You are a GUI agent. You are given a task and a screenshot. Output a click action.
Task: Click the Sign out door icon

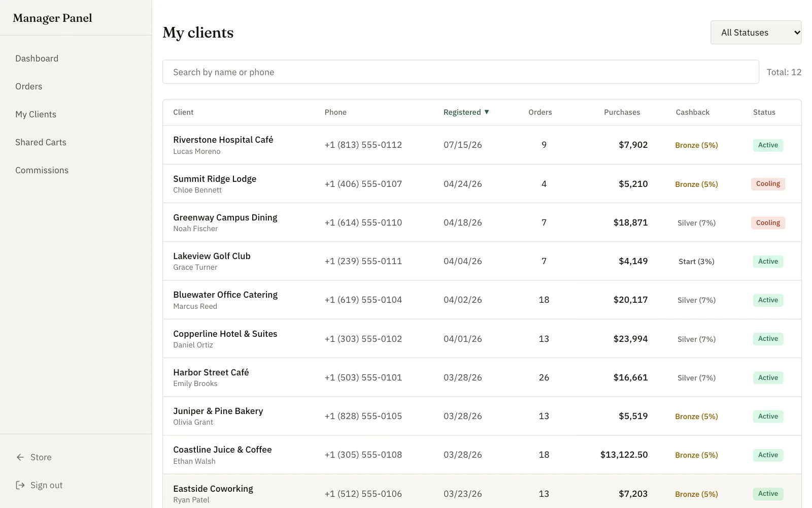pyautogui.click(x=20, y=485)
